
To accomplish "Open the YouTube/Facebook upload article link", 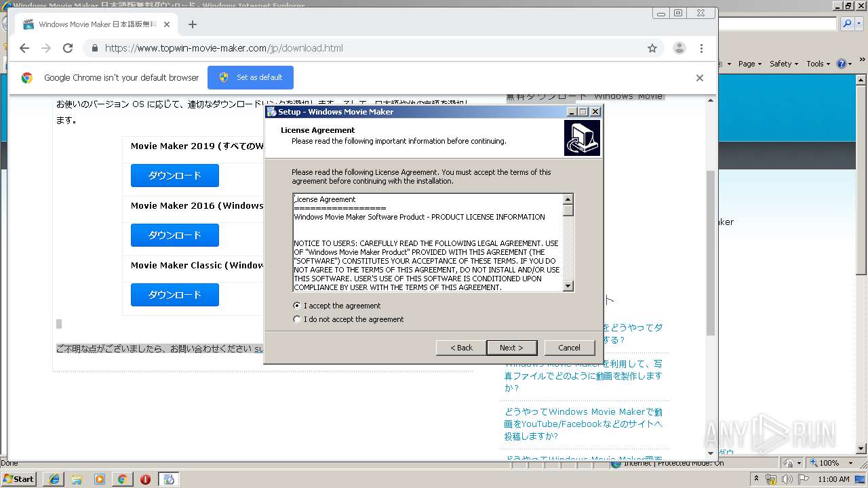I will (x=583, y=424).
